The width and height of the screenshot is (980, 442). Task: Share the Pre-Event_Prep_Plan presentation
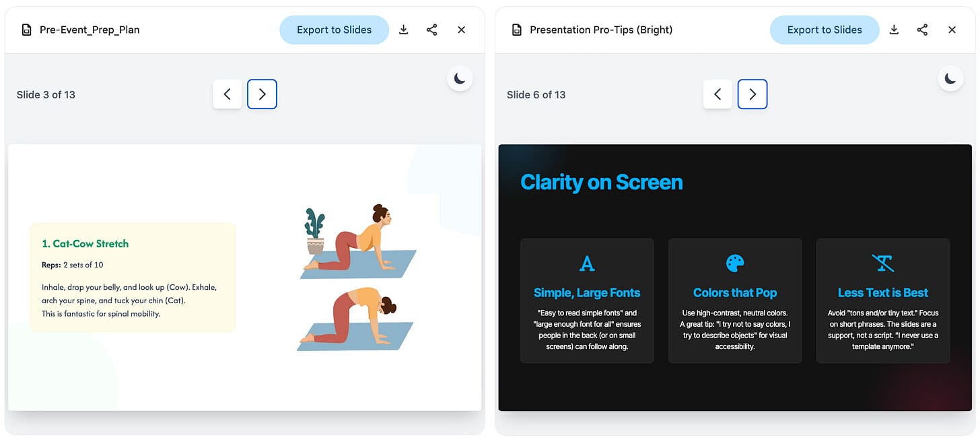(432, 30)
